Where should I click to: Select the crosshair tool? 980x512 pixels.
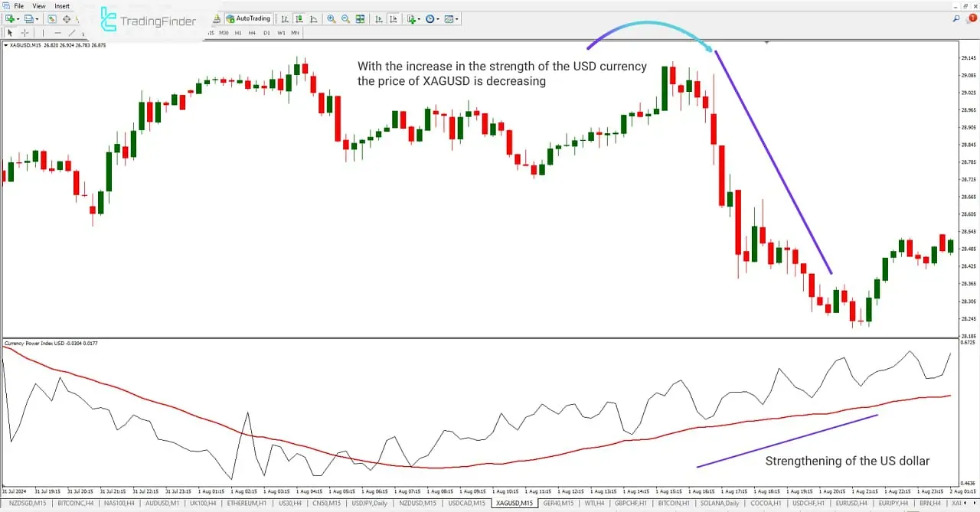tap(24, 32)
